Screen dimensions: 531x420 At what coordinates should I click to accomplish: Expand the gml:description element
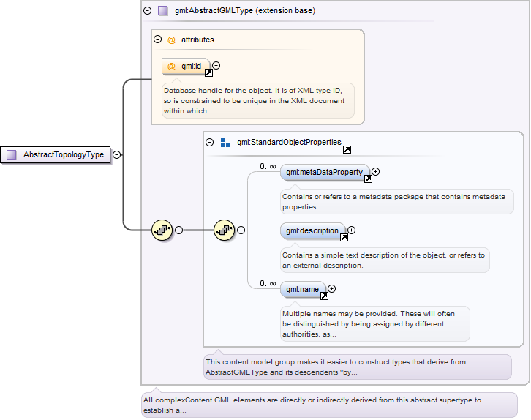(x=352, y=230)
